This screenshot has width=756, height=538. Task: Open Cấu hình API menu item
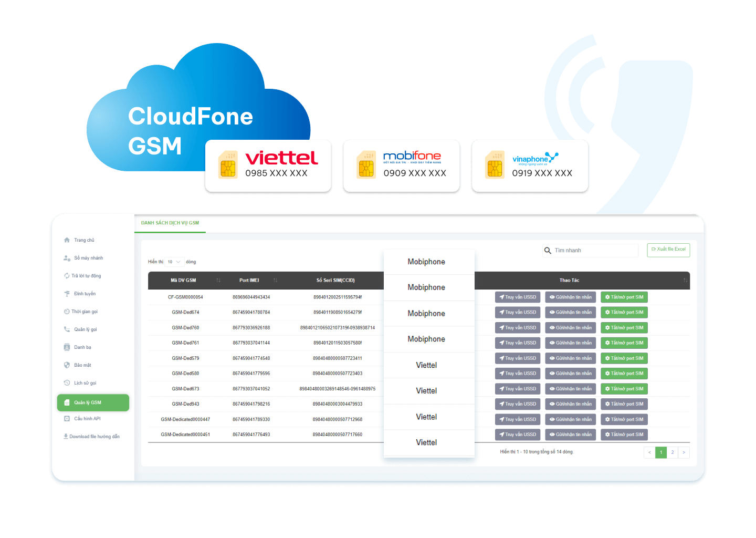click(82, 419)
